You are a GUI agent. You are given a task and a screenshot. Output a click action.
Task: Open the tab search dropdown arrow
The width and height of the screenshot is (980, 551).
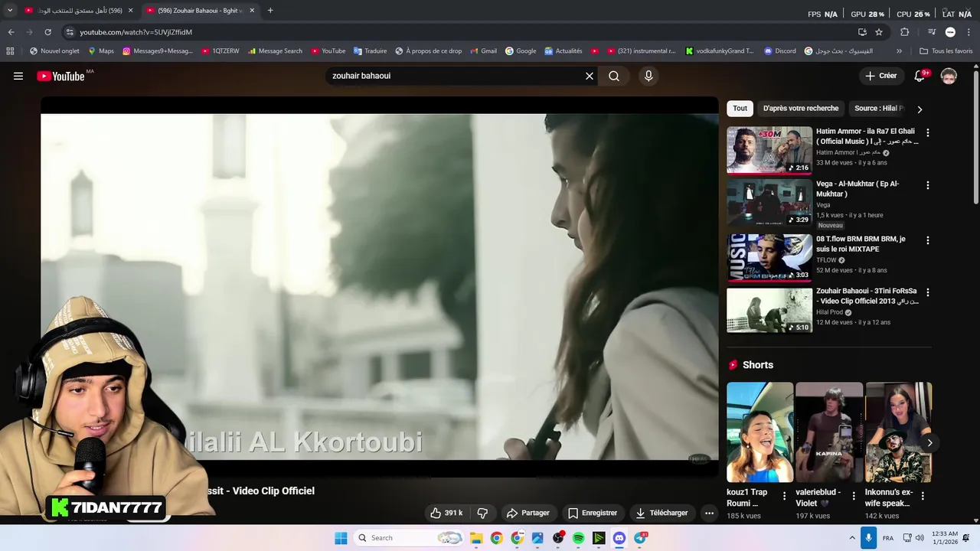click(x=9, y=11)
